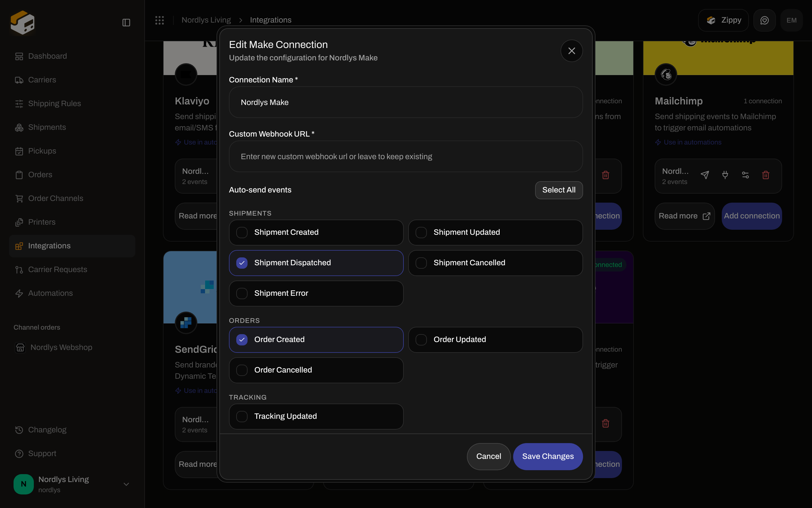Click the Zippy logo in sidebar
This screenshot has height=508, width=812.
[x=23, y=23]
